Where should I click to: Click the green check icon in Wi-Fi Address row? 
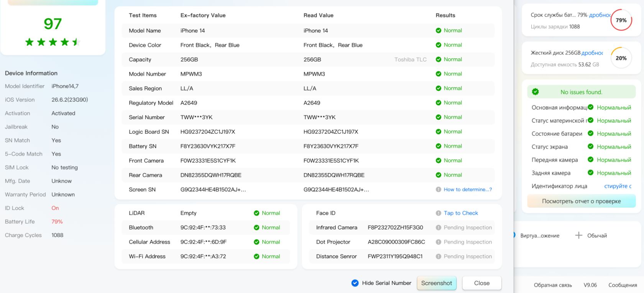pos(256,257)
